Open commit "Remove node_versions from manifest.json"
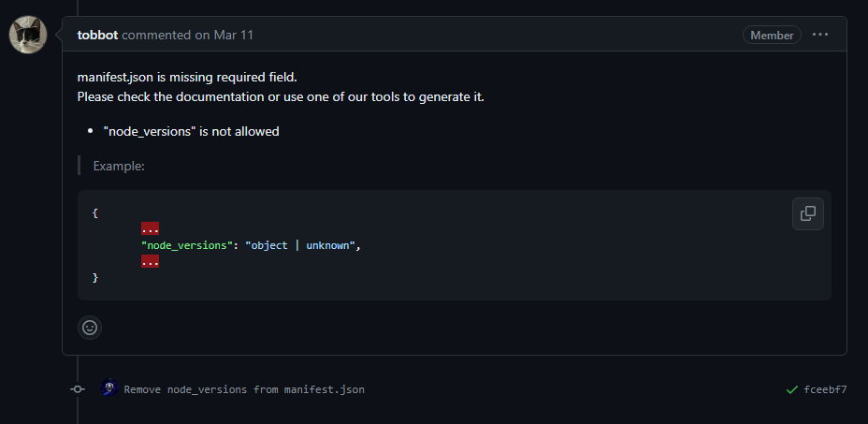The width and height of the screenshot is (868, 424). tap(244, 389)
